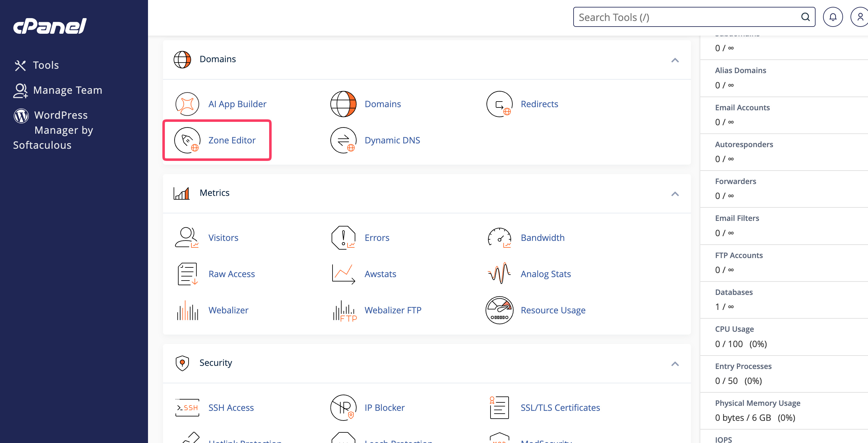This screenshot has width=868, height=443.
Task: Collapse the Domains section
Action: tap(675, 60)
